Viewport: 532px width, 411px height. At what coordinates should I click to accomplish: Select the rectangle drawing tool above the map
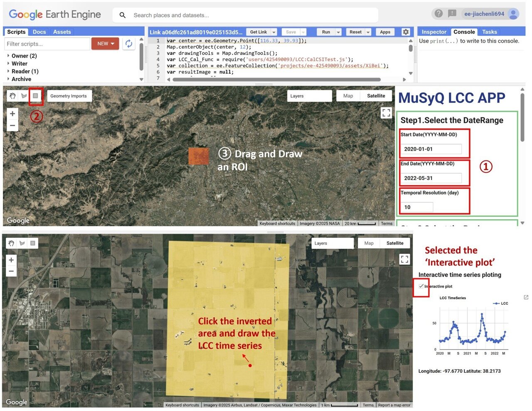pos(36,95)
